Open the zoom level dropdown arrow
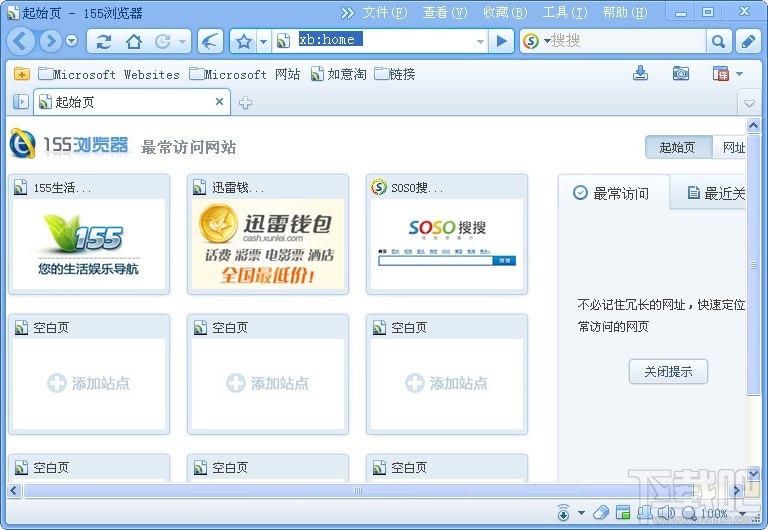This screenshot has height=530, width=768. coord(743,513)
